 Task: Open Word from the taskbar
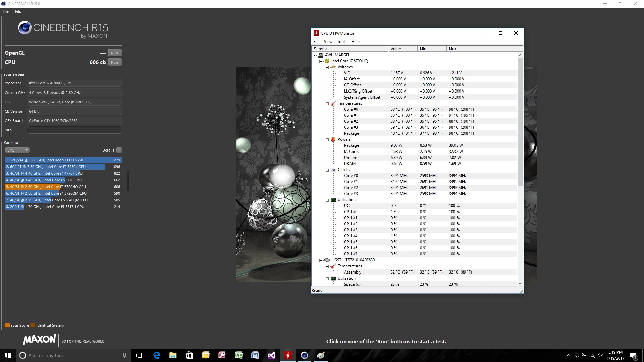click(x=255, y=355)
